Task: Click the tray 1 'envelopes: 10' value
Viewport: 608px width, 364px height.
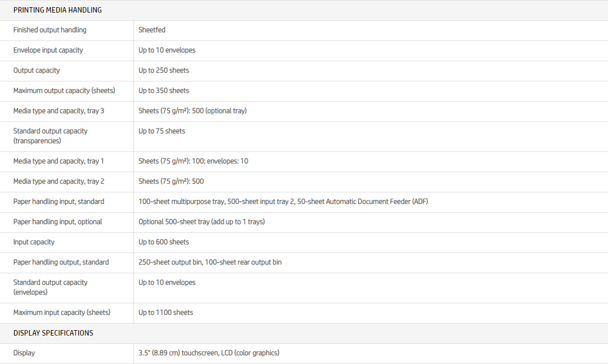Action: pos(227,161)
